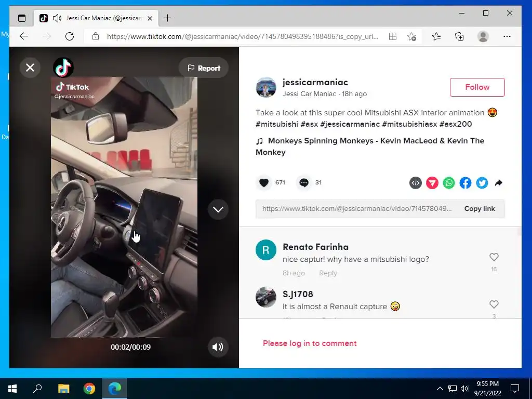Open the #jessicarmaniac hashtag
This screenshot has width=532, height=399.
coord(350,124)
